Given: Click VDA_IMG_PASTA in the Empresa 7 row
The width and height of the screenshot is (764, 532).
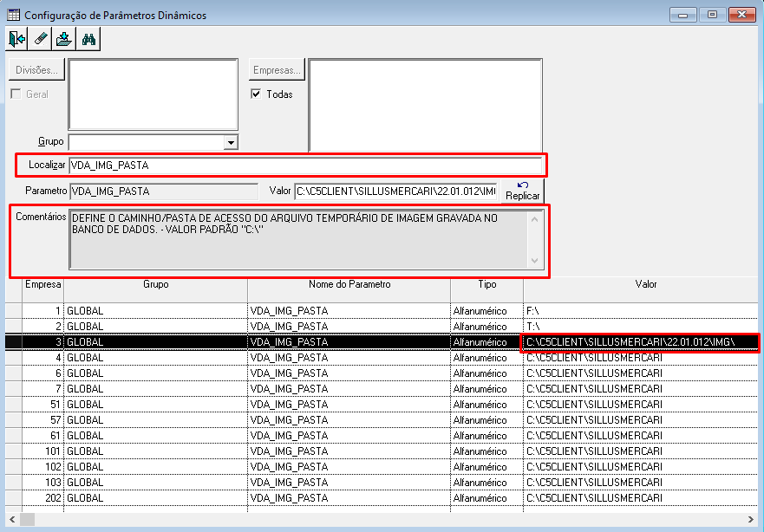Looking at the screenshot, I should 349,389.
